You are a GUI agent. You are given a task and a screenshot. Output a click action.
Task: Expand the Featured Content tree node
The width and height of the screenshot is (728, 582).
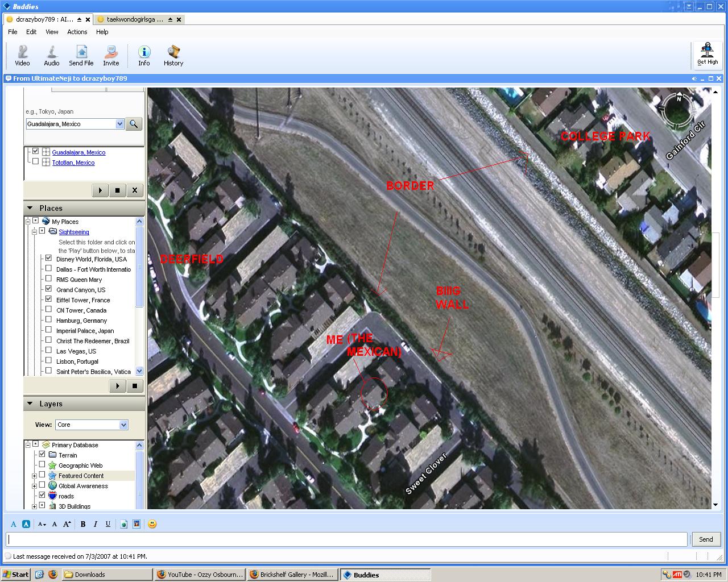(x=34, y=476)
